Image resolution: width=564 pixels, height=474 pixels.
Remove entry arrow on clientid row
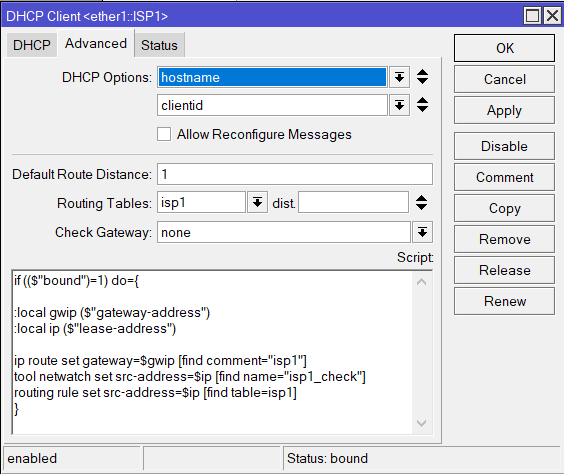422,109
